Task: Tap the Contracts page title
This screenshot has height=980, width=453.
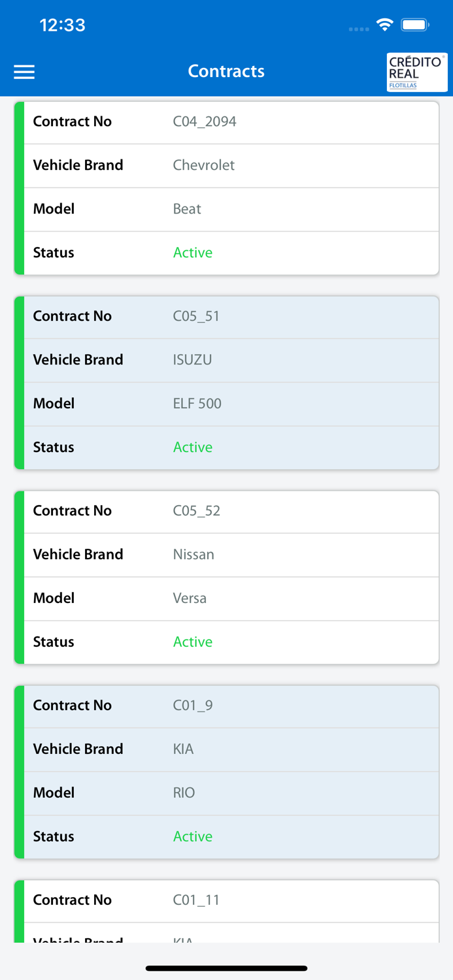Action: click(226, 71)
